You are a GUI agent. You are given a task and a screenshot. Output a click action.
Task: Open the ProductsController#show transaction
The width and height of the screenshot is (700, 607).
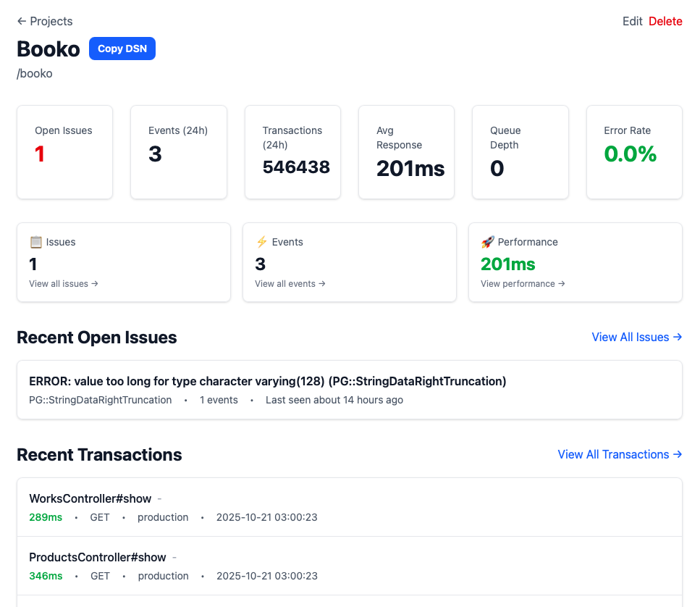pos(98,557)
